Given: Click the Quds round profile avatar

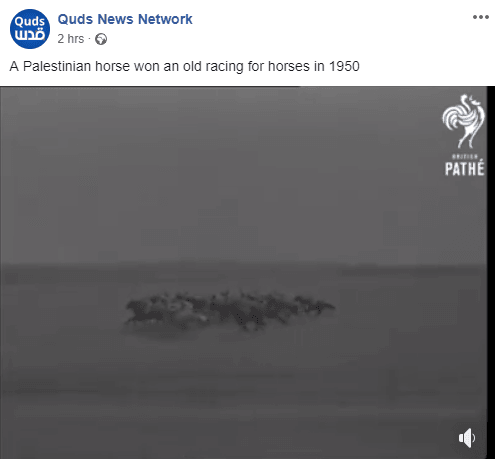Looking at the screenshot, I should (30, 29).
